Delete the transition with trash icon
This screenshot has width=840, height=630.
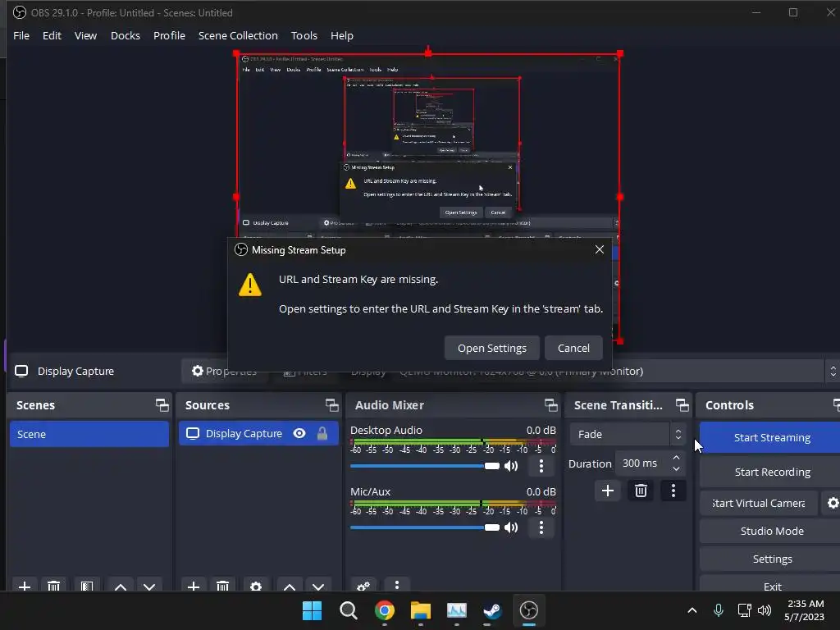click(x=641, y=491)
